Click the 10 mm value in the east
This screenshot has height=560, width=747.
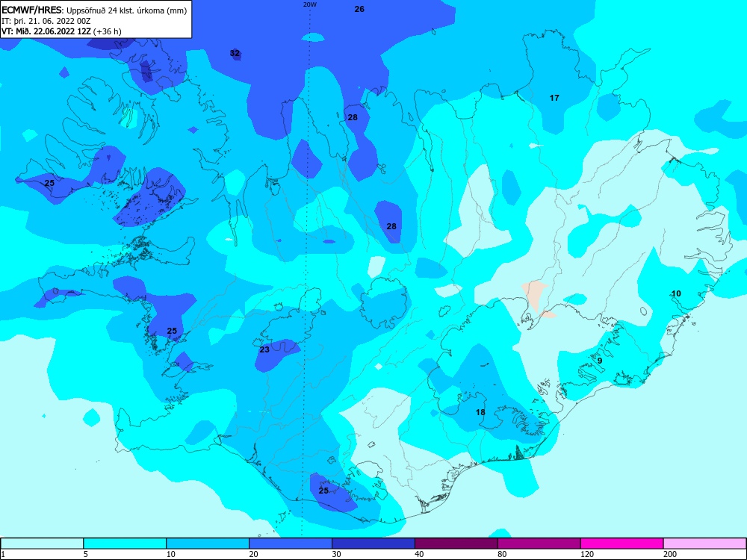pos(676,293)
